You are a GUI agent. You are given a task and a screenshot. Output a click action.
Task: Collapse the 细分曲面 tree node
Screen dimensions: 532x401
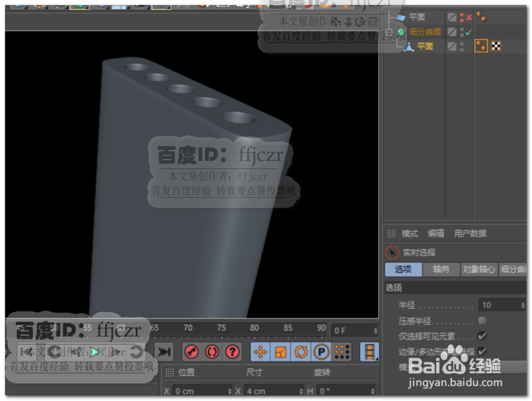click(x=389, y=32)
